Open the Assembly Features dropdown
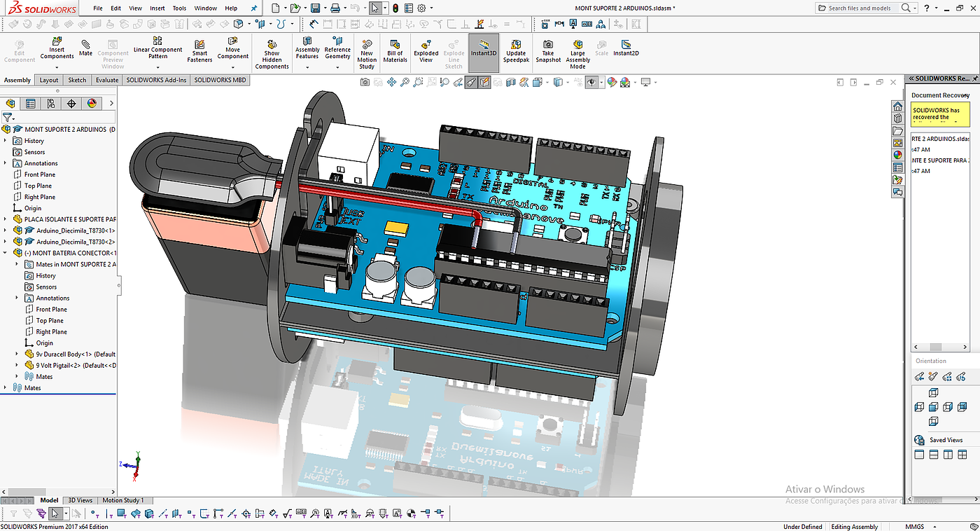The image size is (980, 531). click(307, 66)
